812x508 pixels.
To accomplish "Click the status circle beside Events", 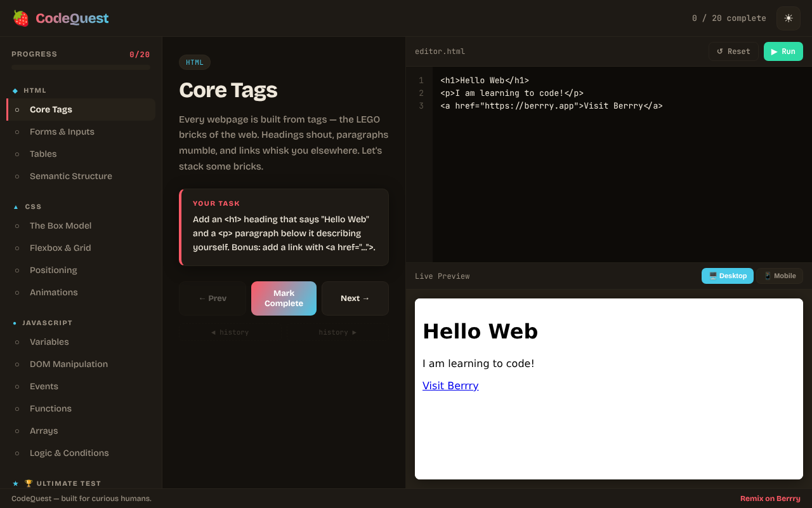I will pos(17,387).
